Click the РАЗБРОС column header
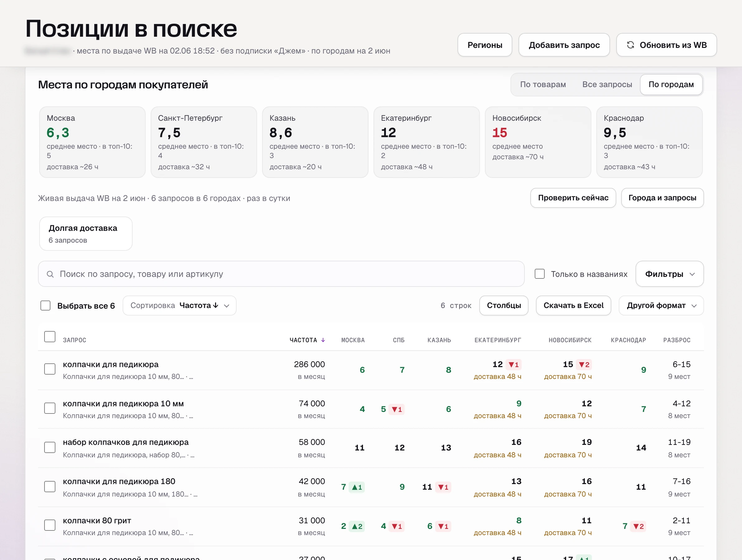This screenshot has width=742, height=560. pos(677,340)
